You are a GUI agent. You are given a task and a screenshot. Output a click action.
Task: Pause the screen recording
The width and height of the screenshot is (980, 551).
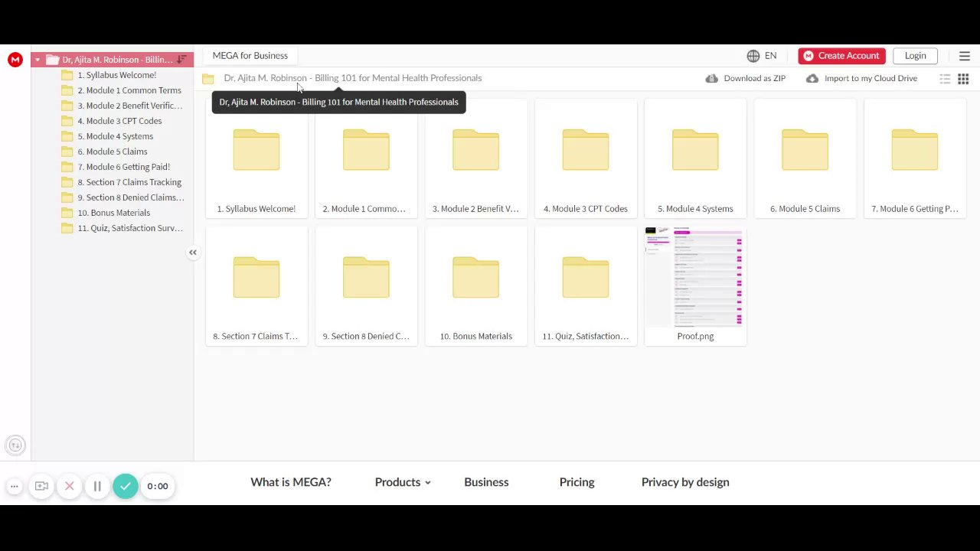97,486
